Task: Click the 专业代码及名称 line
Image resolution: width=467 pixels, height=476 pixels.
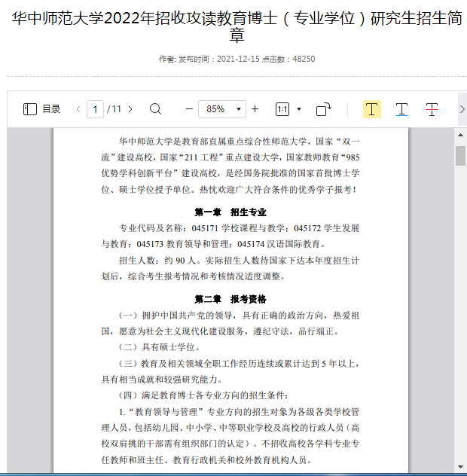Action: coord(240,228)
